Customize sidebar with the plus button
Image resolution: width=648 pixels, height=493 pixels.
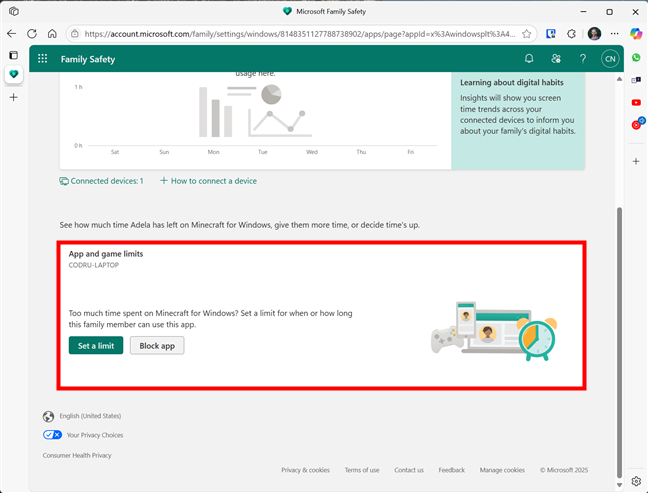(636, 161)
